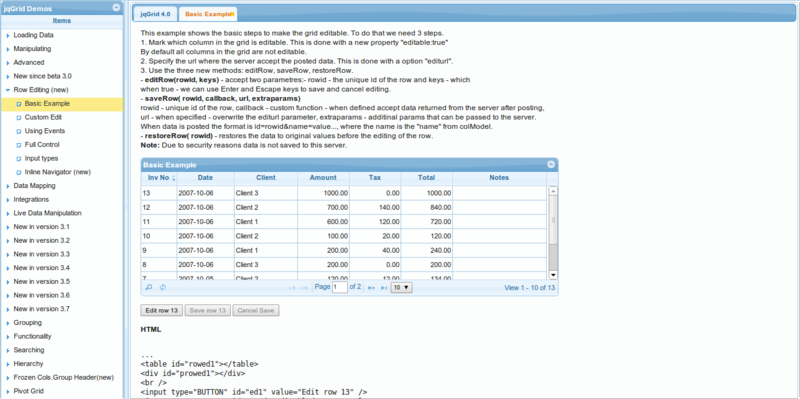Click the grid scrollbar down arrow
The width and height of the screenshot is (800, 399).
coord(553,275)
